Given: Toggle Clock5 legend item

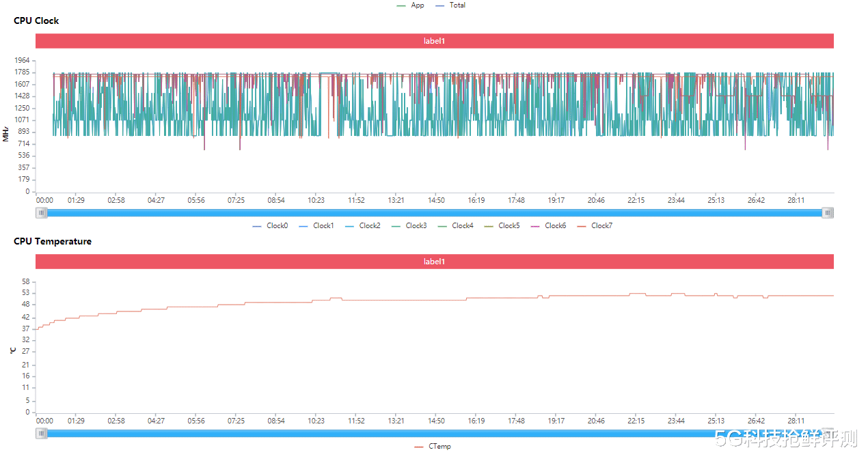Looking at the screenshot, I should 502,225.
